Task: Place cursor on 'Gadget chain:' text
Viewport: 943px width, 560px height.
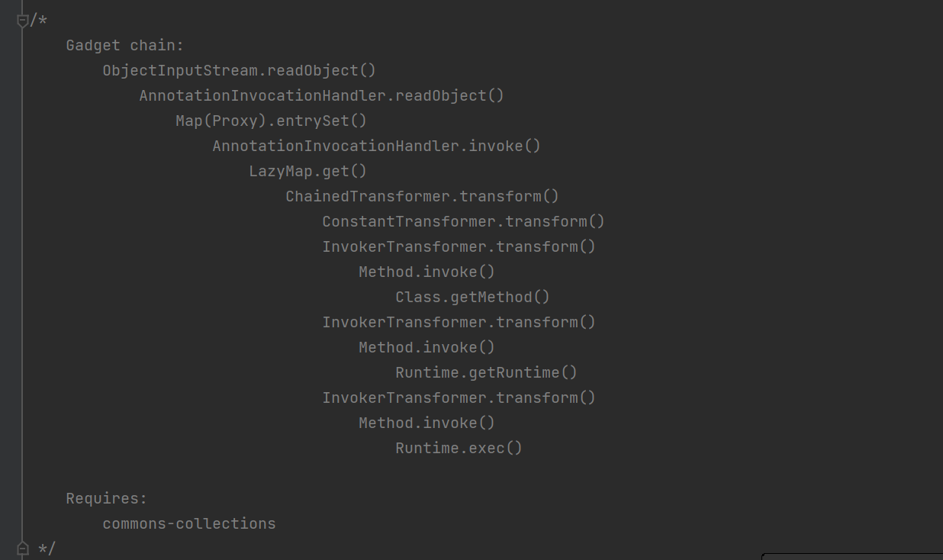Action: (124, 46)
